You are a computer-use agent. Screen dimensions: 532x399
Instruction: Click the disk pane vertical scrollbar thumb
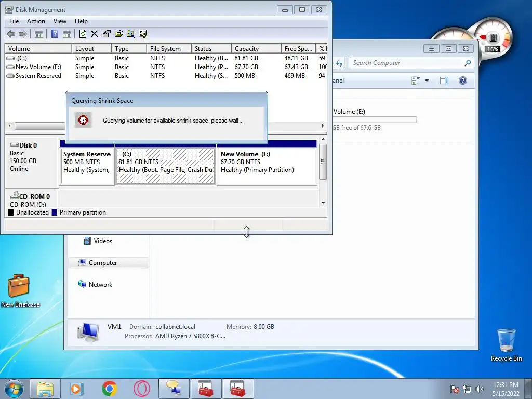click(323, 162)
